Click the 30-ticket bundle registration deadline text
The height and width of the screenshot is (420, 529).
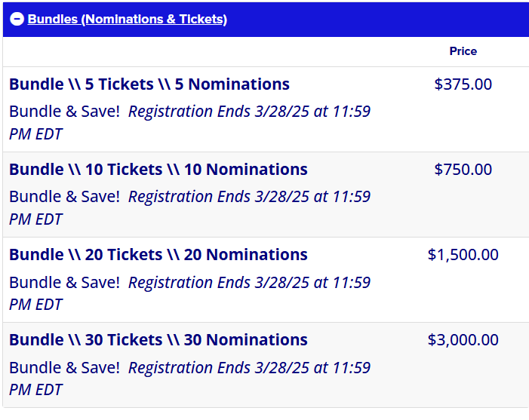pyautogui.click(x=189, y=379)
